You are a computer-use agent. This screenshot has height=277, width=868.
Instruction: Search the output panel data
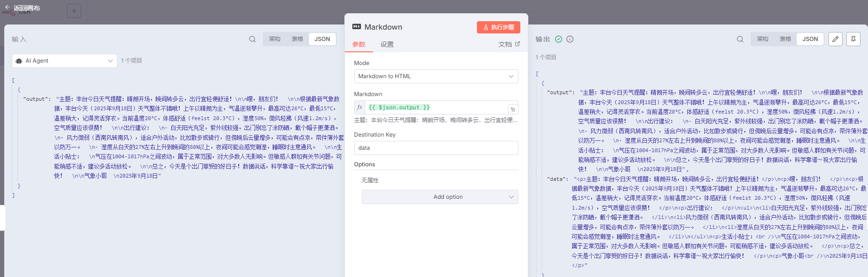(x=740, y=39)
